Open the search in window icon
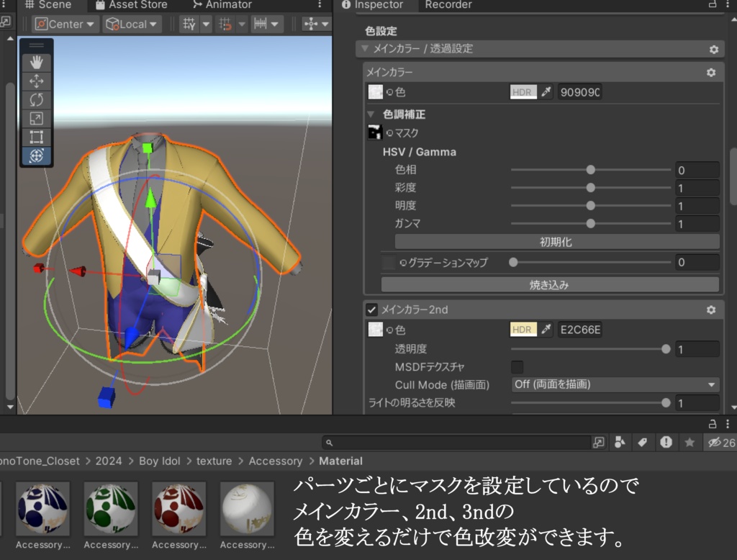This screenshot has width=737, height=560. [x=599, y=443]
